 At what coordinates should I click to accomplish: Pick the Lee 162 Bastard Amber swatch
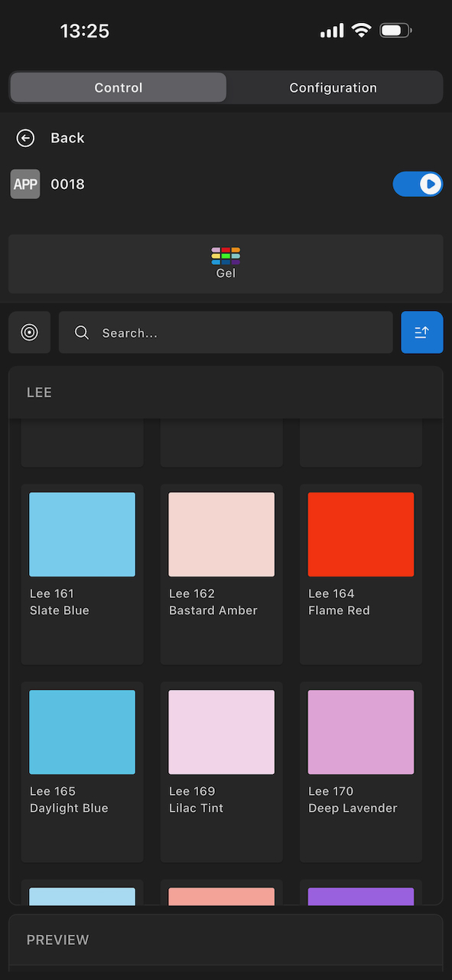(222, 534)
